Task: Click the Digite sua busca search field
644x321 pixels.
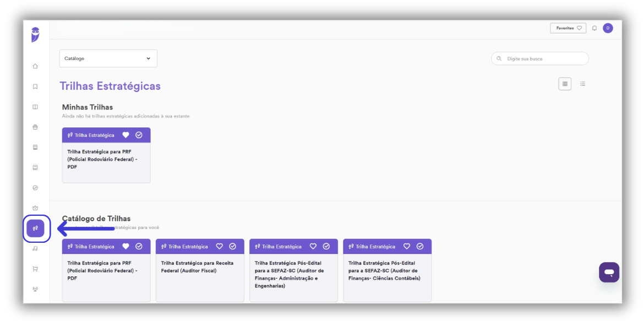Action: (540, 59)
